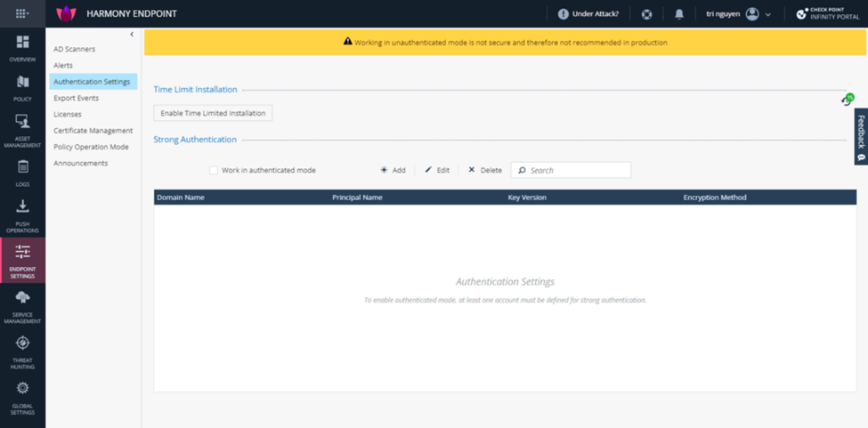Click the user avatar icon
The height and width of the screenshot is (428, 868).
pyautogui.click(x=751, y=14)
